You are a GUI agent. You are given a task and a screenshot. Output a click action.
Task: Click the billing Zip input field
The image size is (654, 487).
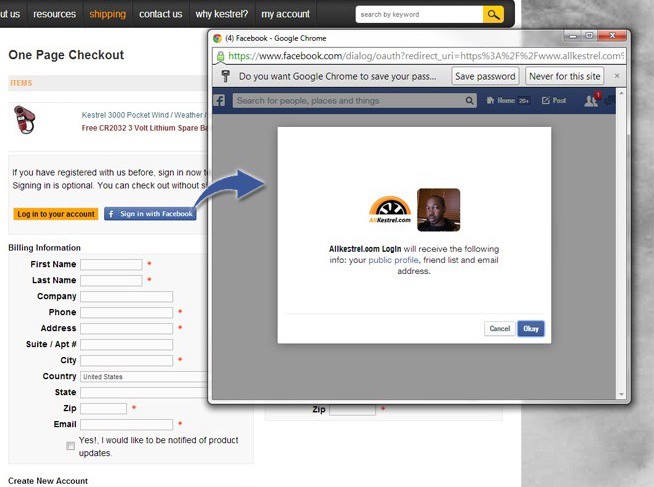pyautogui.click(x=103, y=409)
